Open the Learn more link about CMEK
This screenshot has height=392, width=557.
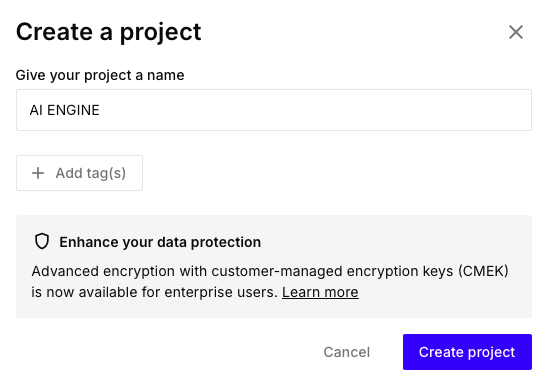tap(320, 292)
